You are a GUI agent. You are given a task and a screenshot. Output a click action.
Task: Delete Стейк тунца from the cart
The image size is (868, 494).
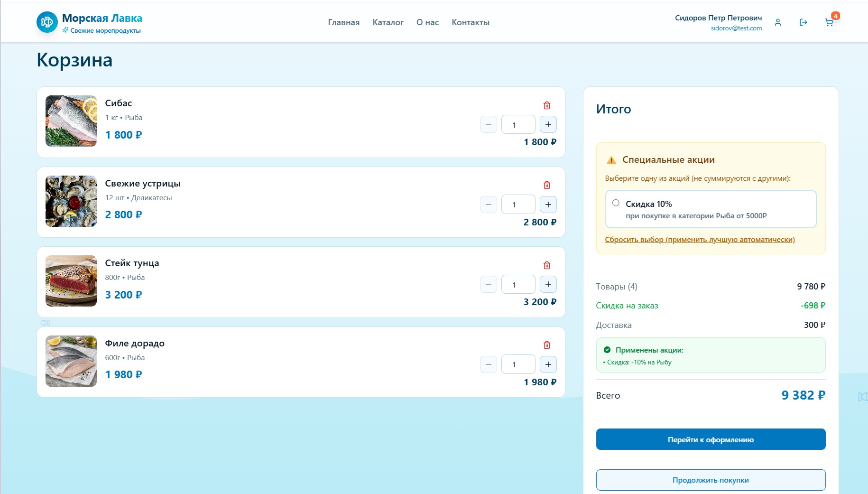tap(547, 265)
